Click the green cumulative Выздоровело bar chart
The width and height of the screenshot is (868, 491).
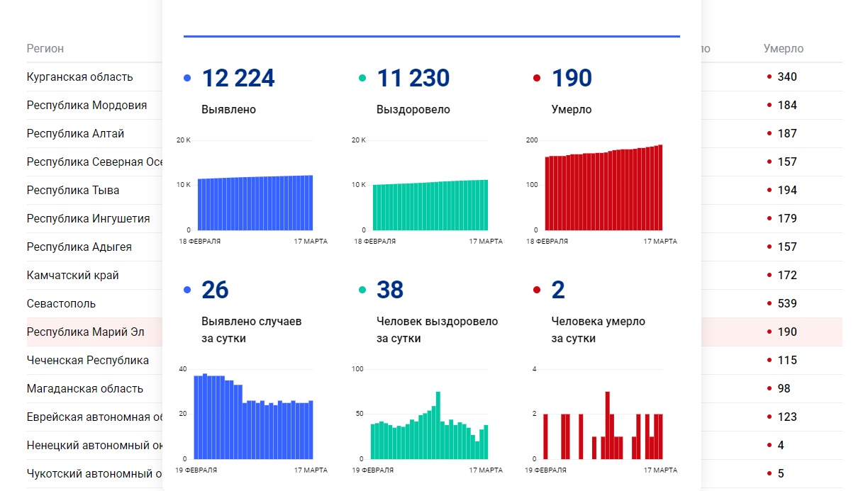coord(430,206)
